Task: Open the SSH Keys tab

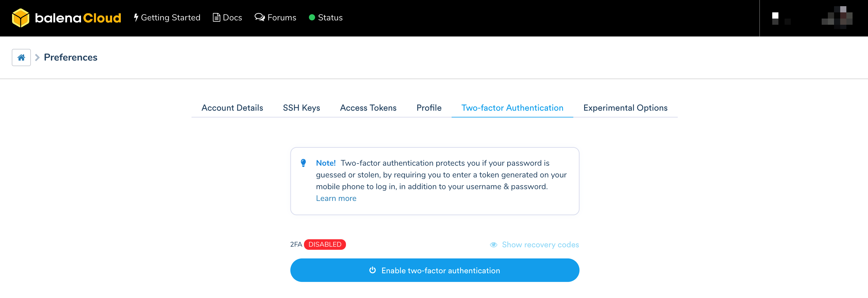Action: pos(301,108)
